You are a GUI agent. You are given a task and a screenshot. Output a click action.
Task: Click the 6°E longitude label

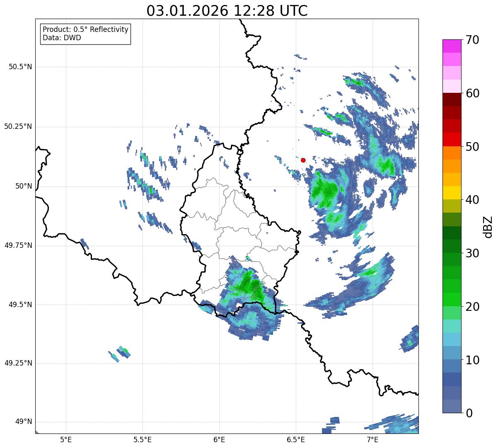pos(219,439)
